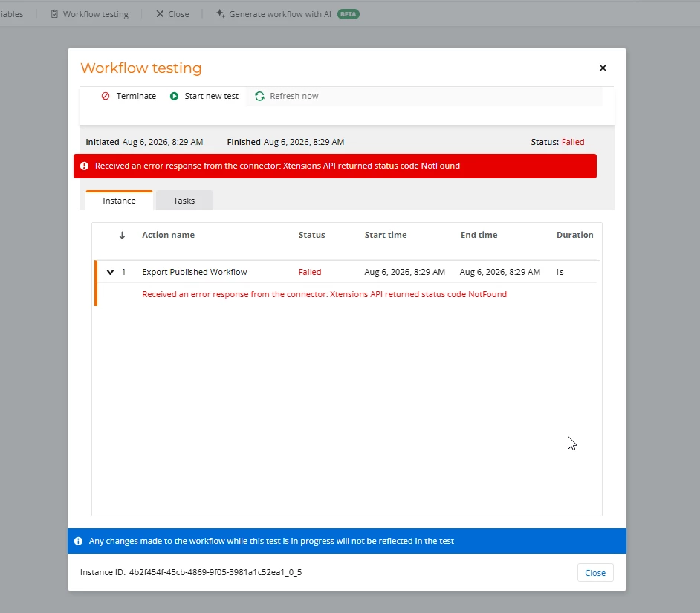
Task: Click the Status column header
Action: [311, 235]
